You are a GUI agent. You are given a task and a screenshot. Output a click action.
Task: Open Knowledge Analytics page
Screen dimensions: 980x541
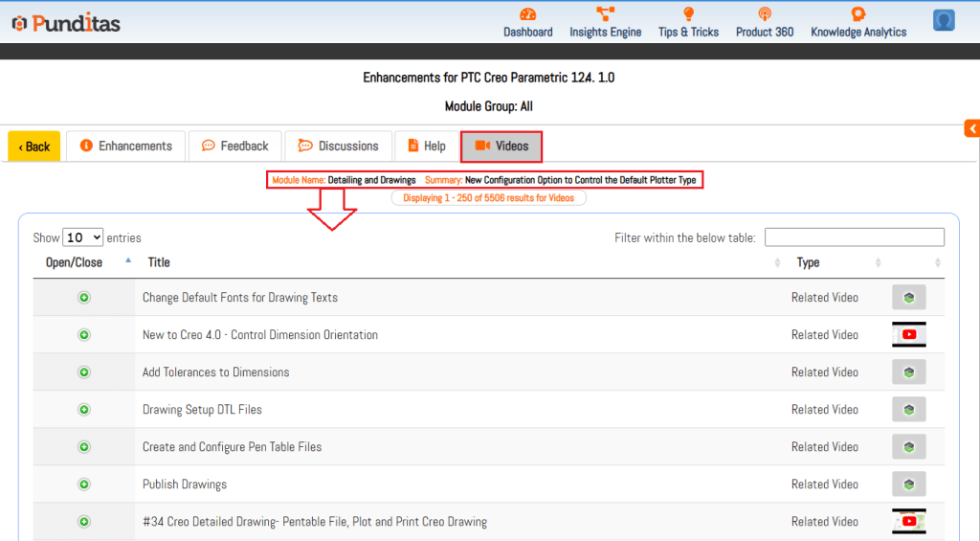pyautogui.click(x=857, y=14)
